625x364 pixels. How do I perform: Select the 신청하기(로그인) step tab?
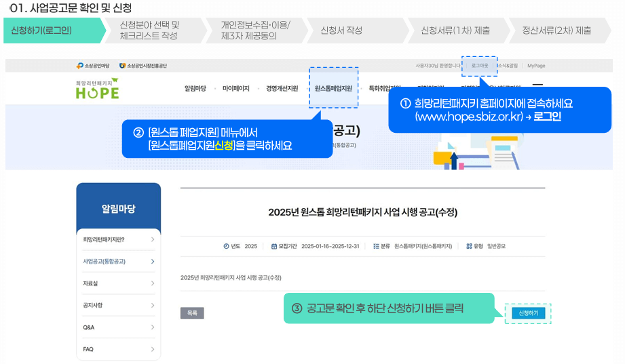(54, 31)
